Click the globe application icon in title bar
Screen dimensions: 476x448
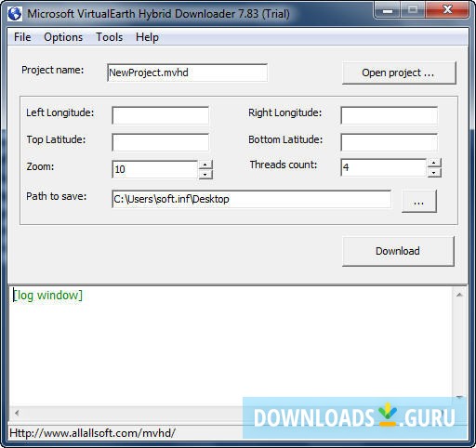click(15, 14)
